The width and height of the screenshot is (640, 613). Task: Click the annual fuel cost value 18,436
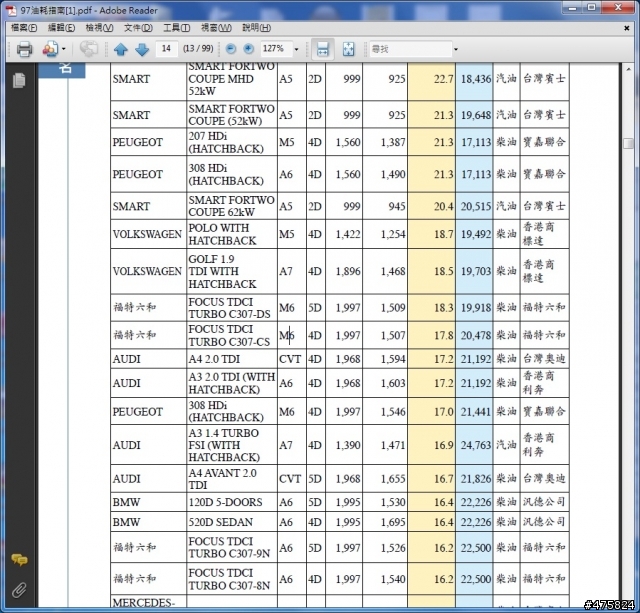(476, 79)
